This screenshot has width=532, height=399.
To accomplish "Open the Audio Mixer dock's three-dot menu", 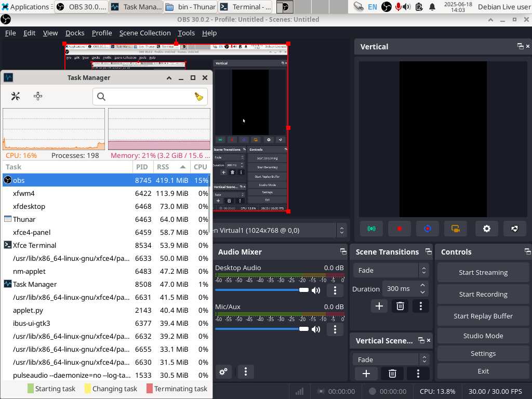I will [x=246, y=371].
